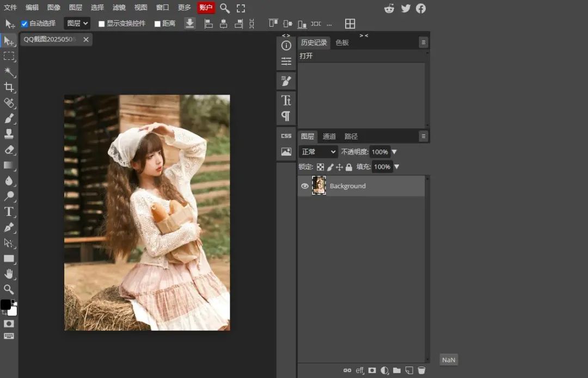Open the 正常 blend mode dropdown
This screenshot has height=378, width=588.
pos(318,152)
